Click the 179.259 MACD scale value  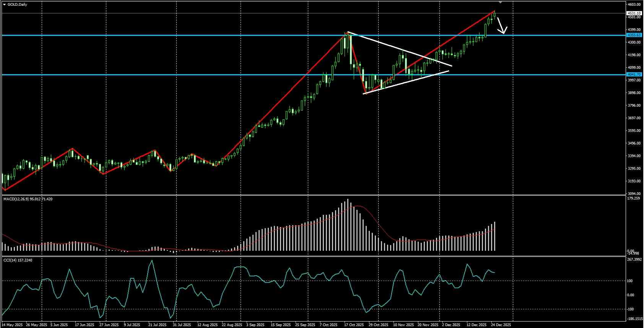pyautogui.click(x=634, y=198)
